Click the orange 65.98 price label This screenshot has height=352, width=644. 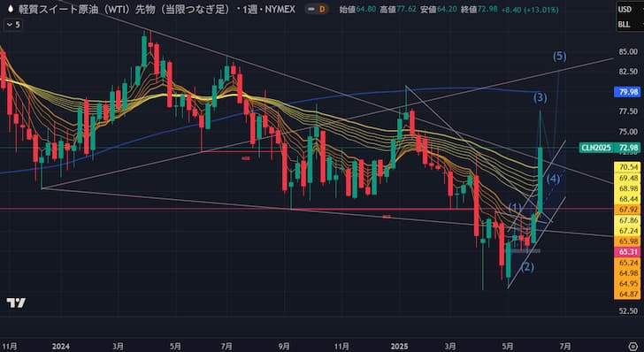627,241
